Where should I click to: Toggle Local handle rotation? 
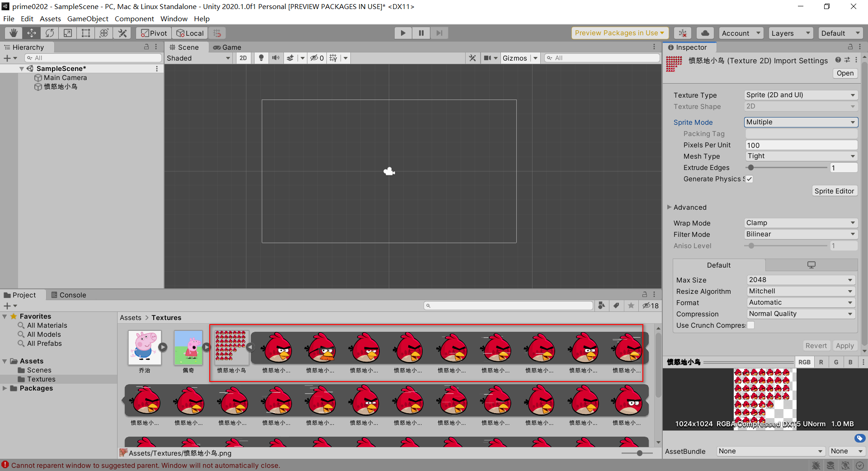[x=190, y=33]
